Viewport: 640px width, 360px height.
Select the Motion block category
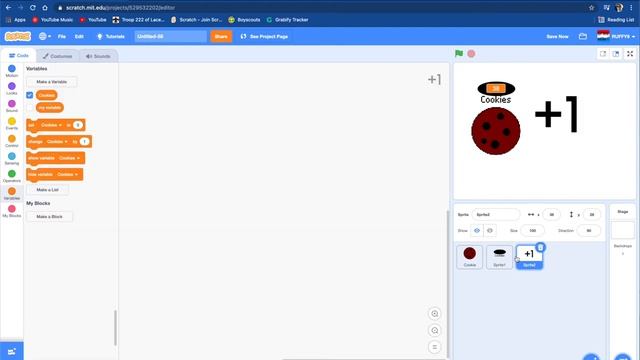pyautogui.click(x=12, y=71)
